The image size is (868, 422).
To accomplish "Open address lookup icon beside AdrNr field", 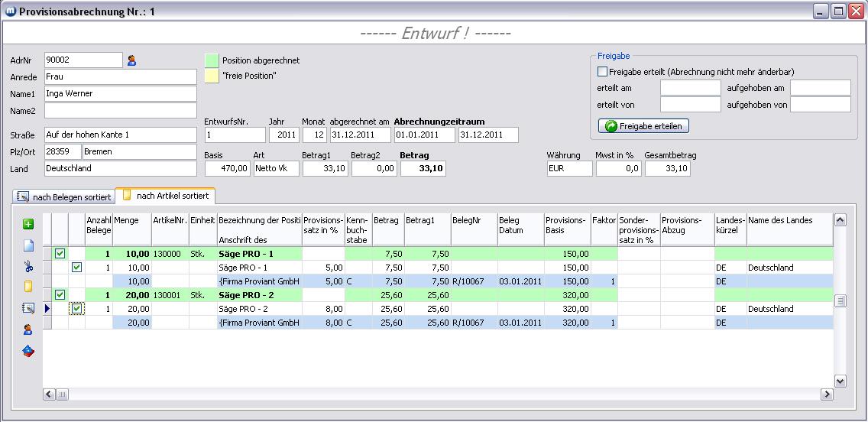I will point(131,60).
